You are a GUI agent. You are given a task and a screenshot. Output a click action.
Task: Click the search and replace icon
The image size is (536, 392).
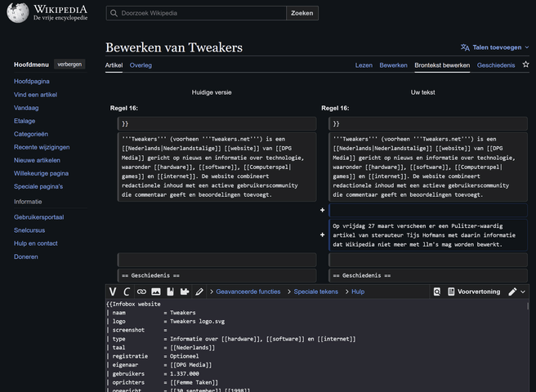437,292
